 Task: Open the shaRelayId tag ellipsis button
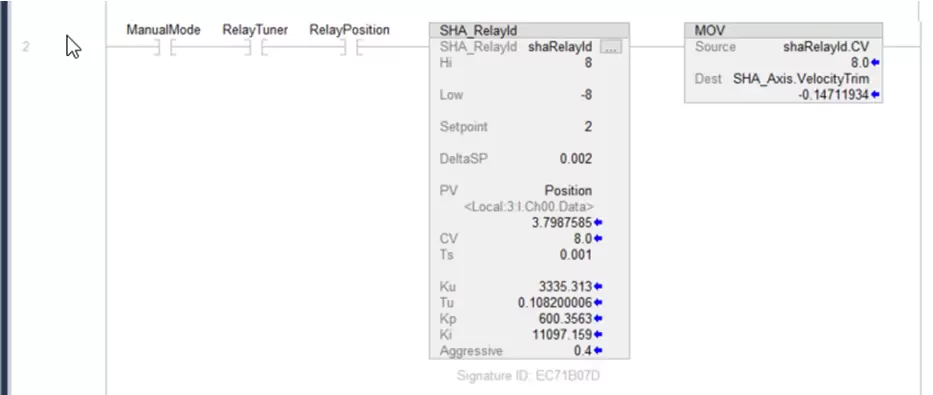click(610, 47)
